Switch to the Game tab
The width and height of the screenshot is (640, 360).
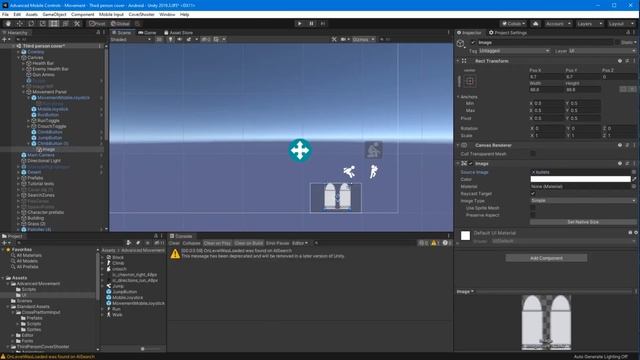tap(147, 33)
